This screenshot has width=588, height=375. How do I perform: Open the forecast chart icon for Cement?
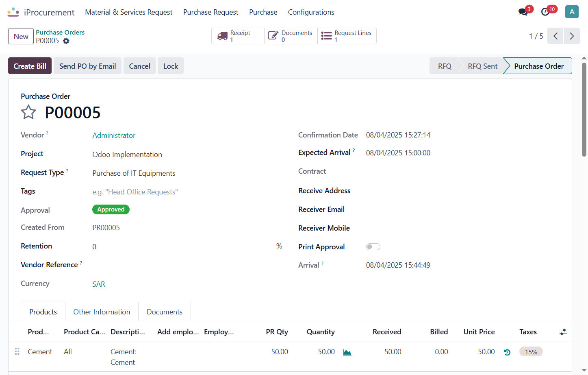coord(347,352)
